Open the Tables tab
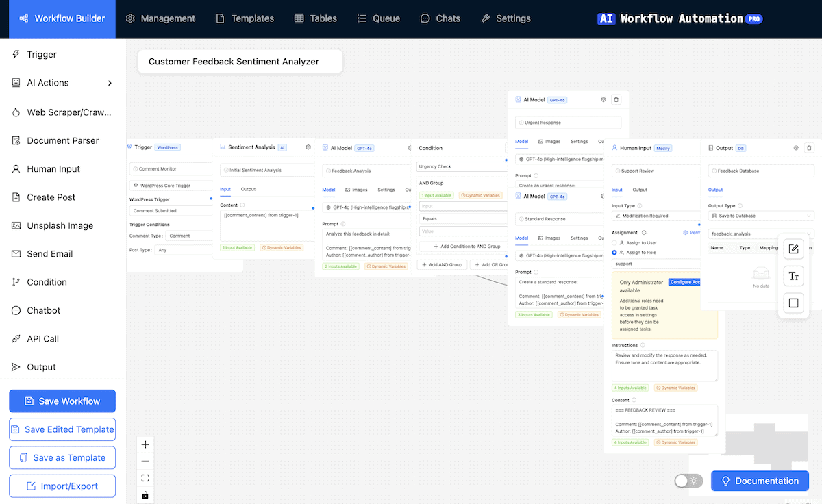 point(316,18)
